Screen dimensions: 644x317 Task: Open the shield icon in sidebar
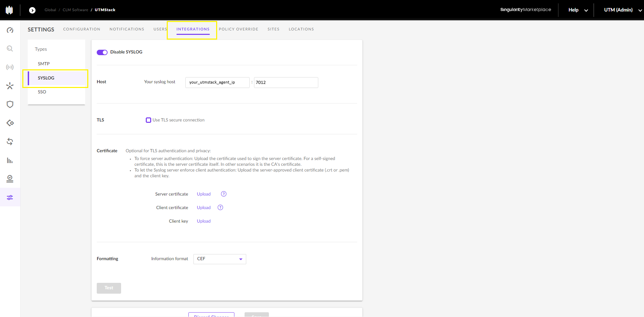pos(10,104)
